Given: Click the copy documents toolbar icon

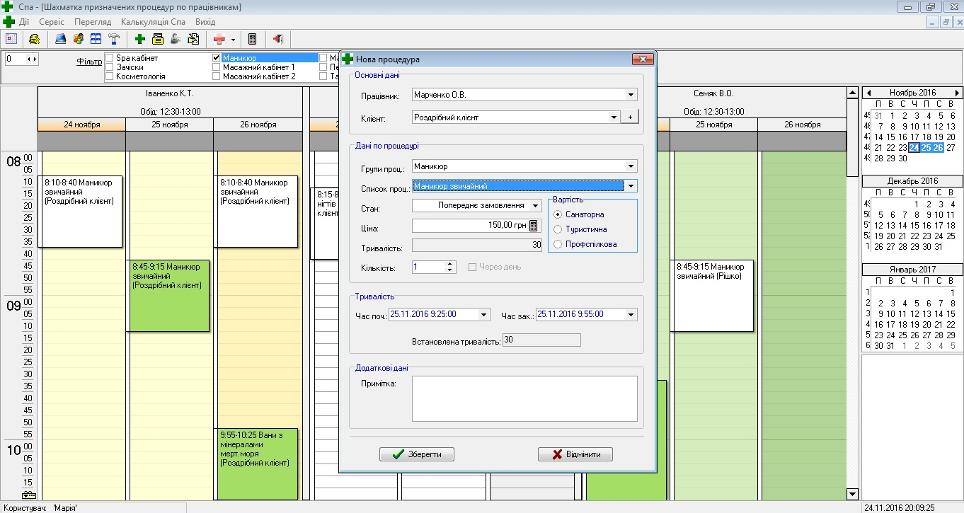Looking at the screenshot, I should [x=193, y=39].
